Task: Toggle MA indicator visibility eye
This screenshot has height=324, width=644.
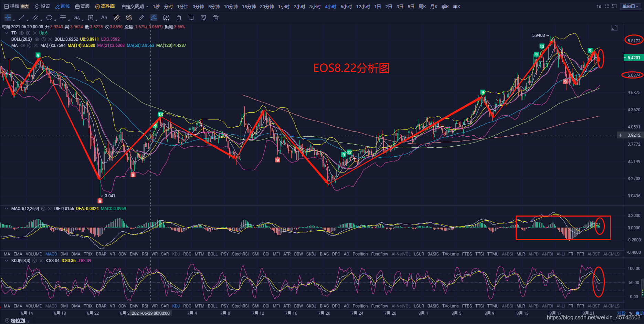Action: (23, 45)
